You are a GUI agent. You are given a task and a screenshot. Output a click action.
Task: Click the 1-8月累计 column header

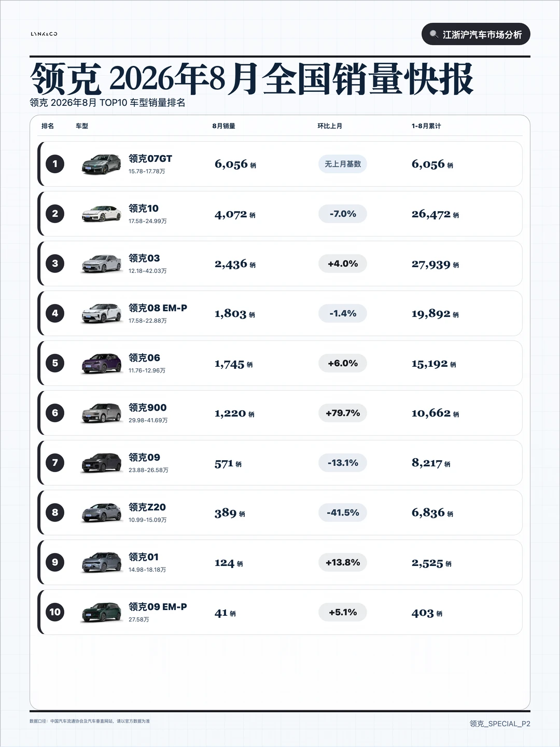point(426,126)
